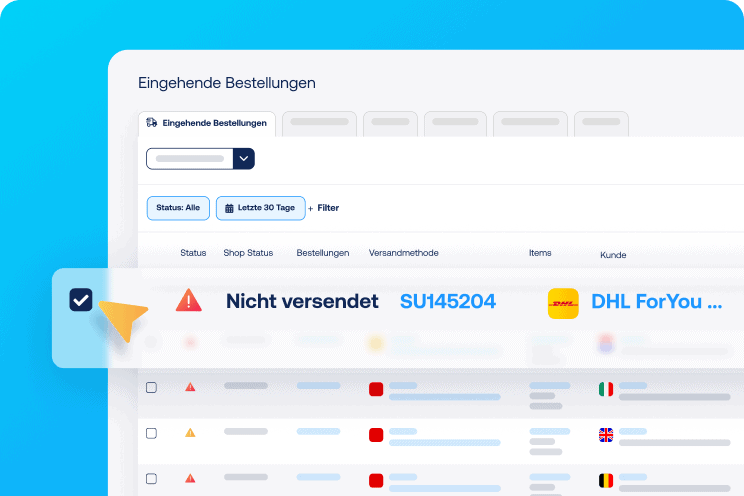This screenshot has width=744, height=496.
Task: Uncheck the checked box for order SU145204
Action: [x=81, y=300]
